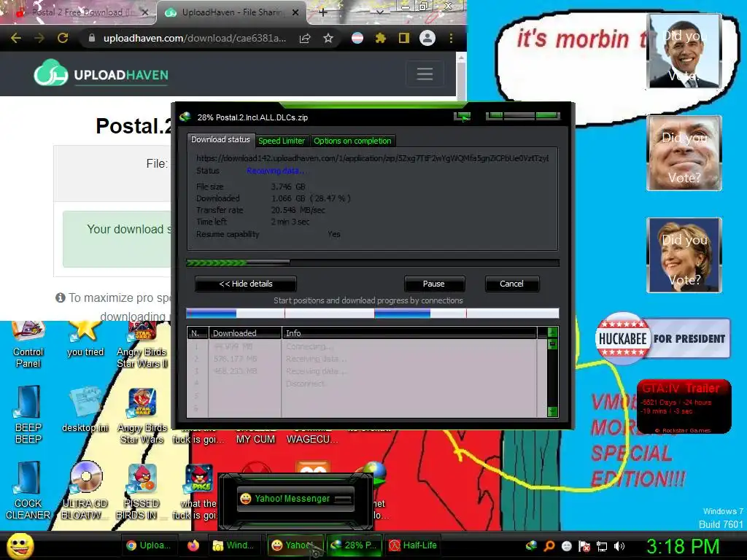This screenshot has height=560, width=747.
Task: Open Chrome profile avatar menu
Action: [x=427, y=38]
